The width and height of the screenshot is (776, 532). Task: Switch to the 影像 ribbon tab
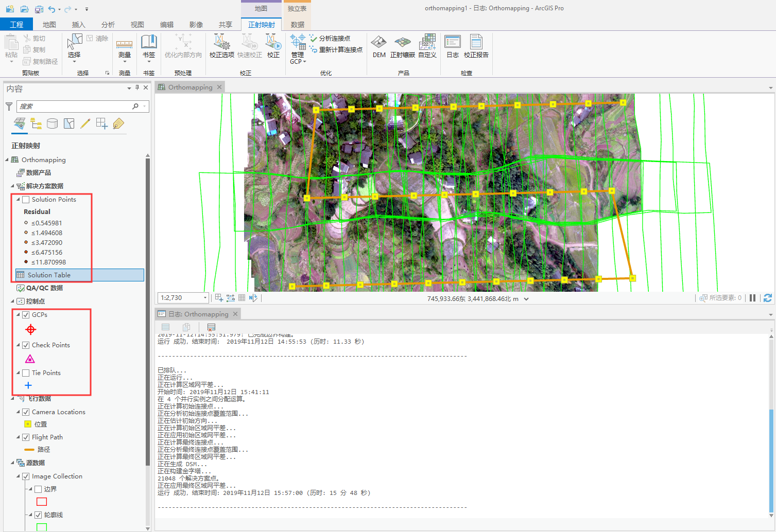tap(196, 24)
